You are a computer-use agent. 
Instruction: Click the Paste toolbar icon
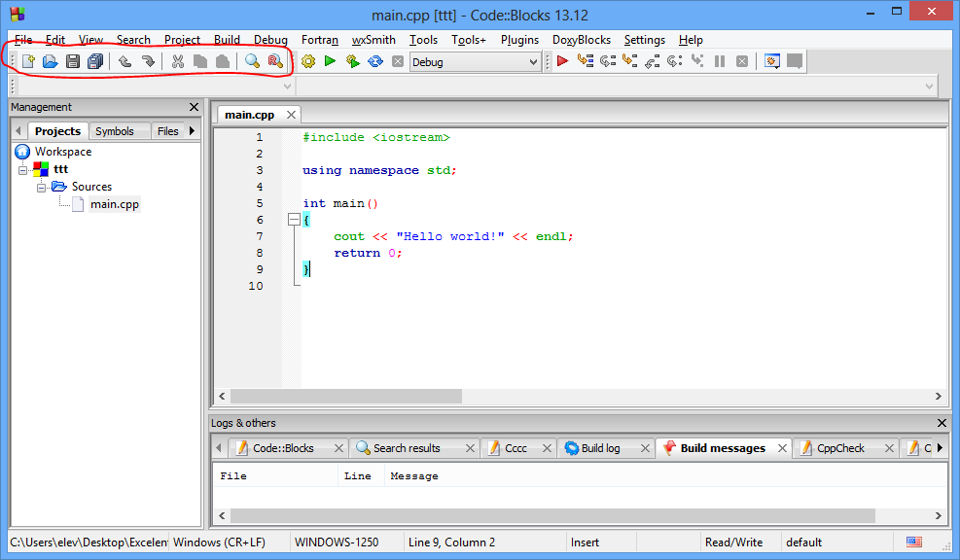[223, 61]
